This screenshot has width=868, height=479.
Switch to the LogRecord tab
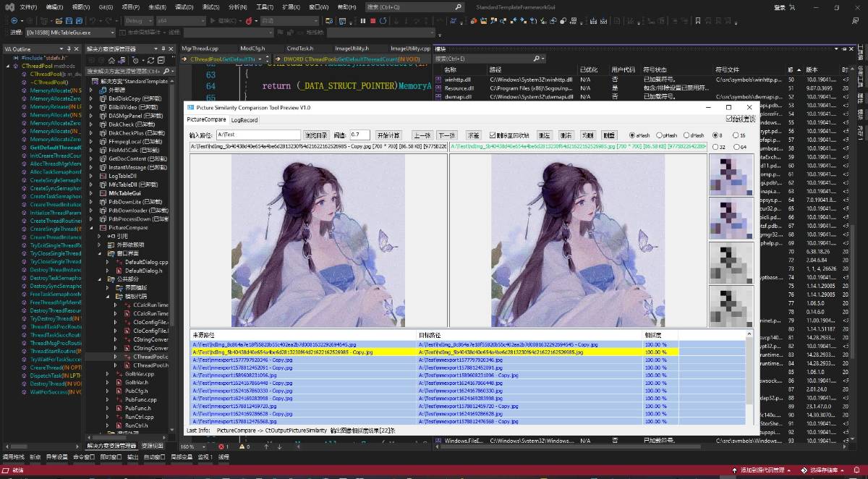(244, 120)
